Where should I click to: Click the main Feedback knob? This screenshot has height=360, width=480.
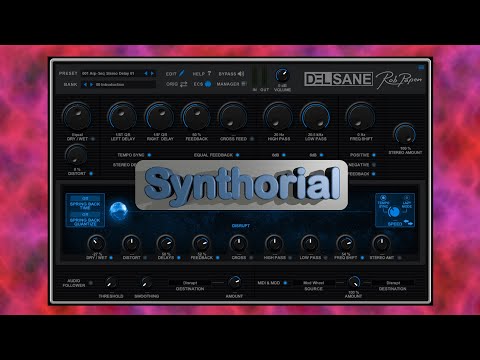pos(196,116)
